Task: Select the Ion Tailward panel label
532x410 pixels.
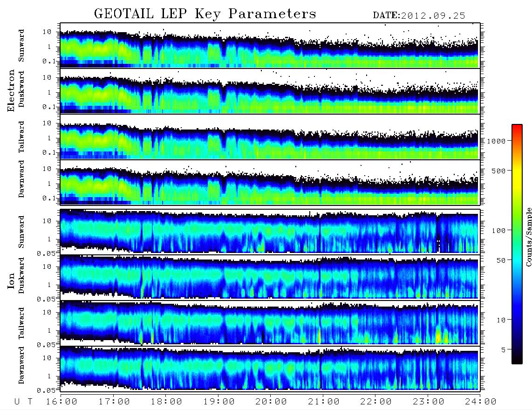Action: (21, 323)
